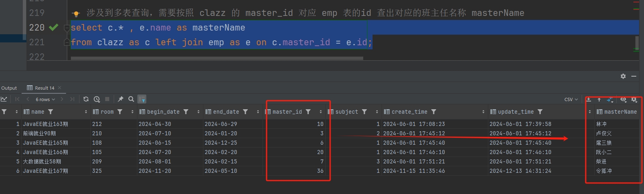
Task: Click the create_time column header
Action: 410,112
